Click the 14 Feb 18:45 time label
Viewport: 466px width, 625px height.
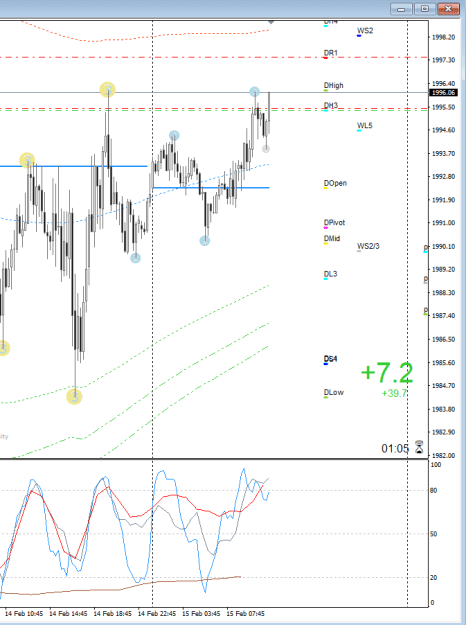(112, 613)
